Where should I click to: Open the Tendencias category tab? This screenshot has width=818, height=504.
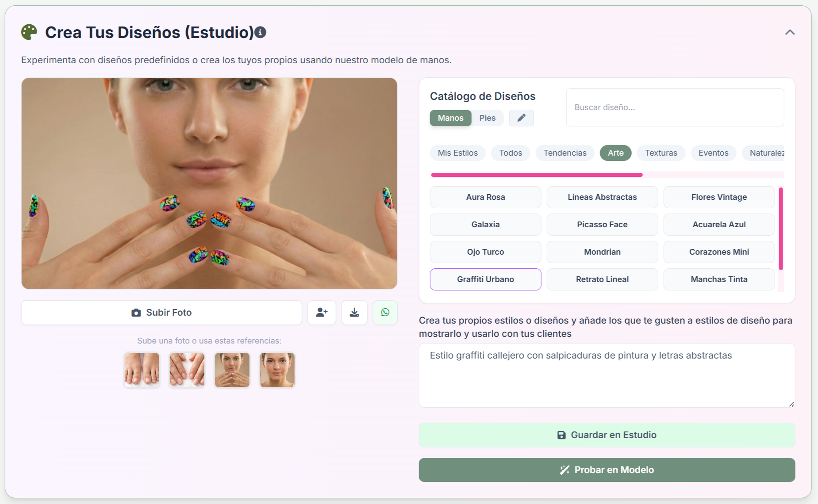[x=565, y=153]
